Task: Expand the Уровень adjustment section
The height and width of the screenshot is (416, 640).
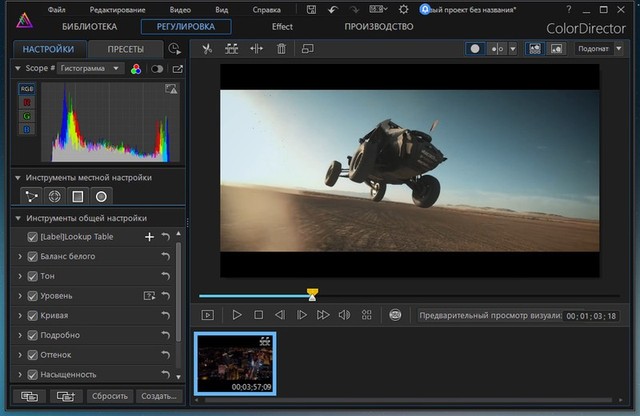Action: (x=20, y=296)
